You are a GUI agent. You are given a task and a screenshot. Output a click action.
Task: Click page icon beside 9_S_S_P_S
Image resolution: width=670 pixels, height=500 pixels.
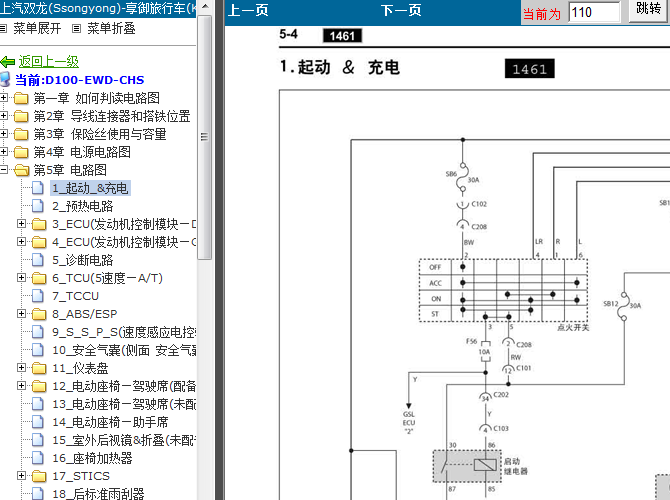38,332
